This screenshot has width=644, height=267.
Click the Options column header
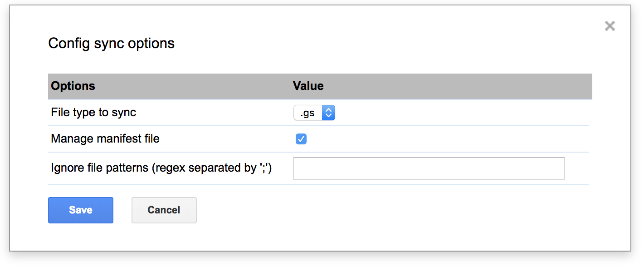point(73,86)
